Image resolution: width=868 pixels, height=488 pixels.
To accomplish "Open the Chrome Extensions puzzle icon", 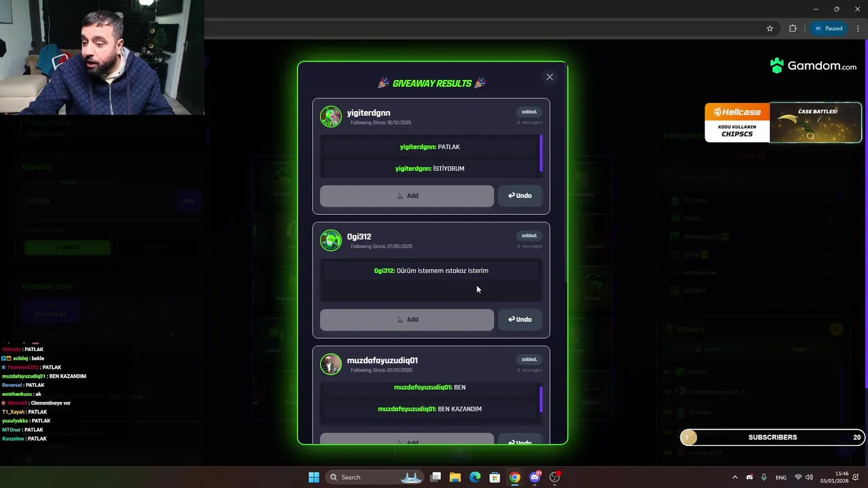I will [x=793, y=28].
